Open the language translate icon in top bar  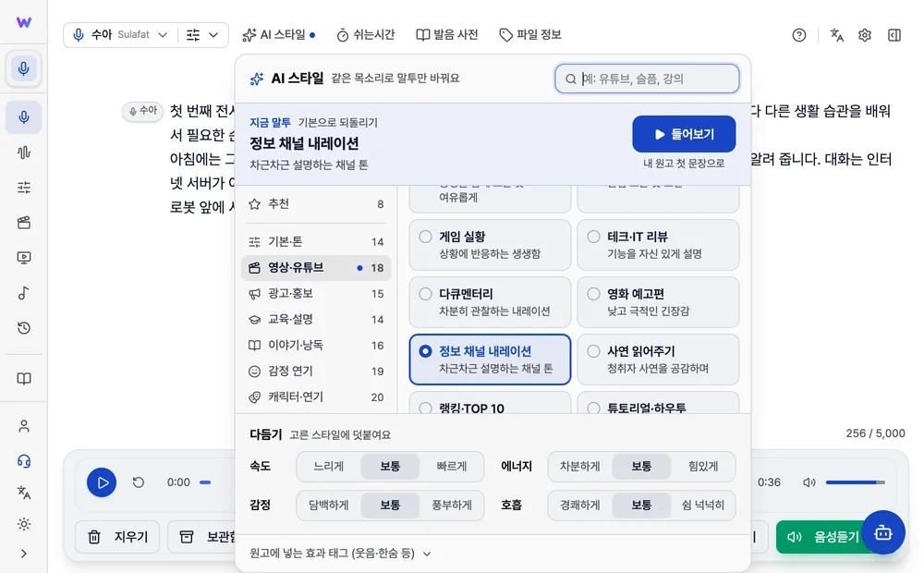pyautogui.click(x=837, y=35)
